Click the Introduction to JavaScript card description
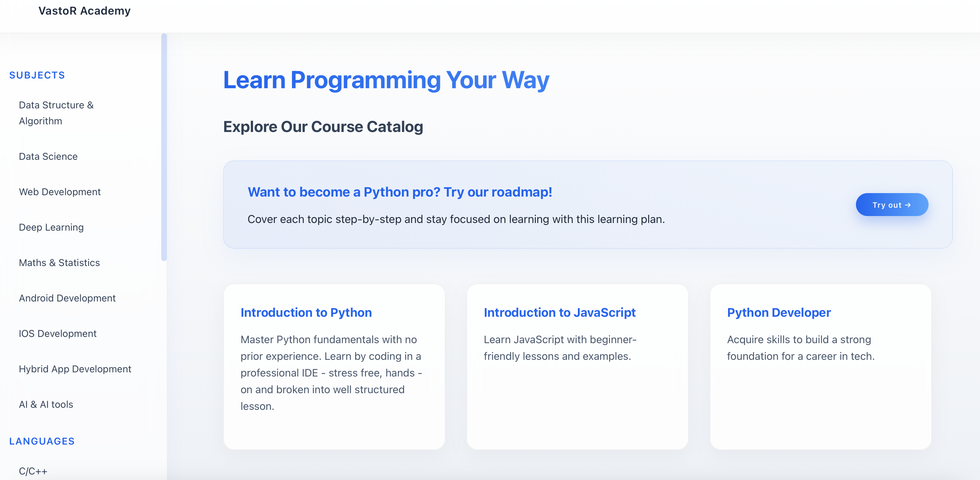This screenshot has height=480, width=980. 559,348
